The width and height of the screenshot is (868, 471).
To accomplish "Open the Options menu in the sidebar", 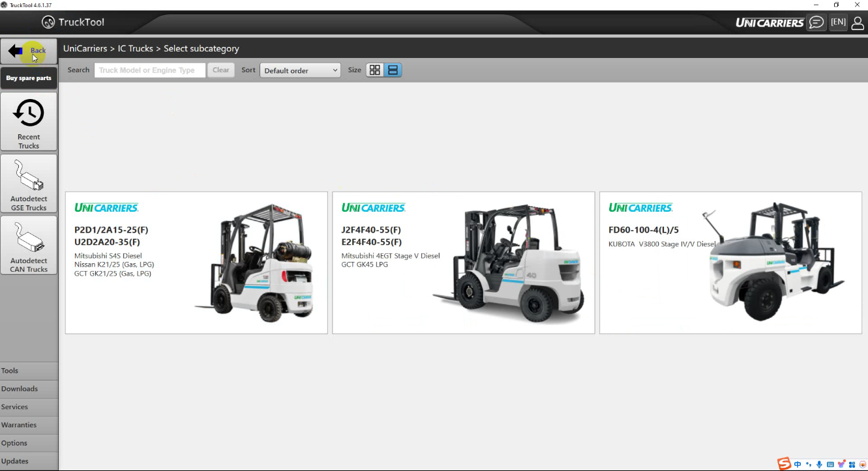I will tap(29, 443).
